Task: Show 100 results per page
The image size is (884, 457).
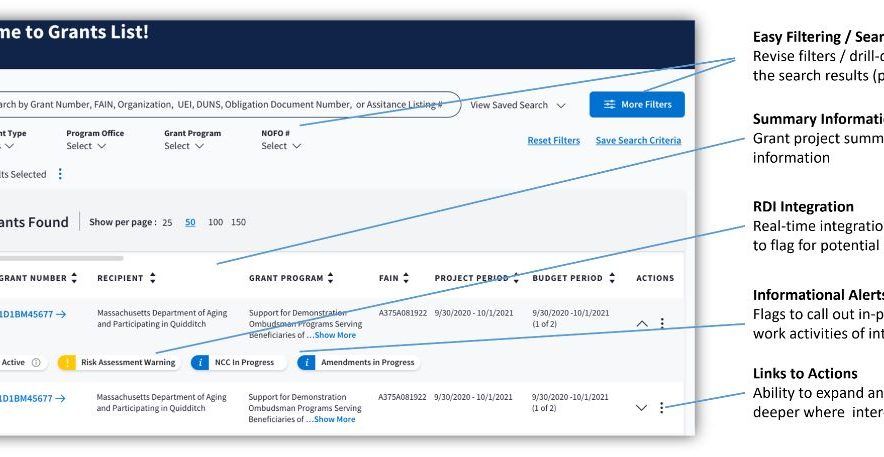Action: 215,222
